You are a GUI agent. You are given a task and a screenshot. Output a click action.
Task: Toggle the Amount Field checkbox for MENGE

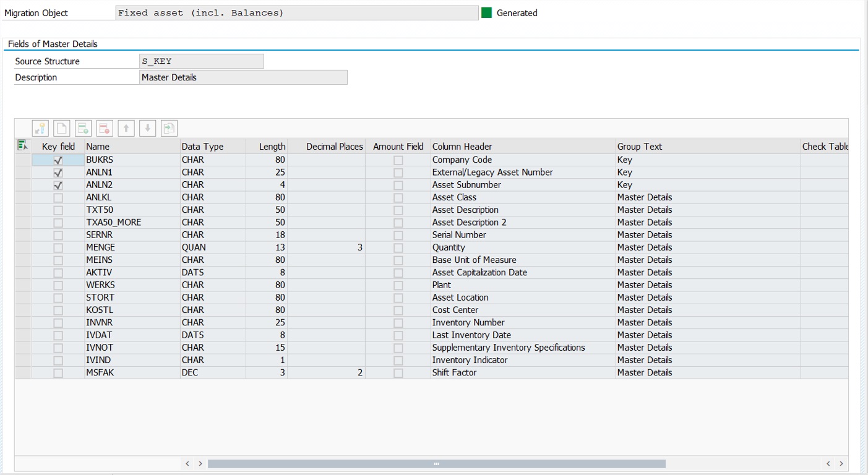398,247
